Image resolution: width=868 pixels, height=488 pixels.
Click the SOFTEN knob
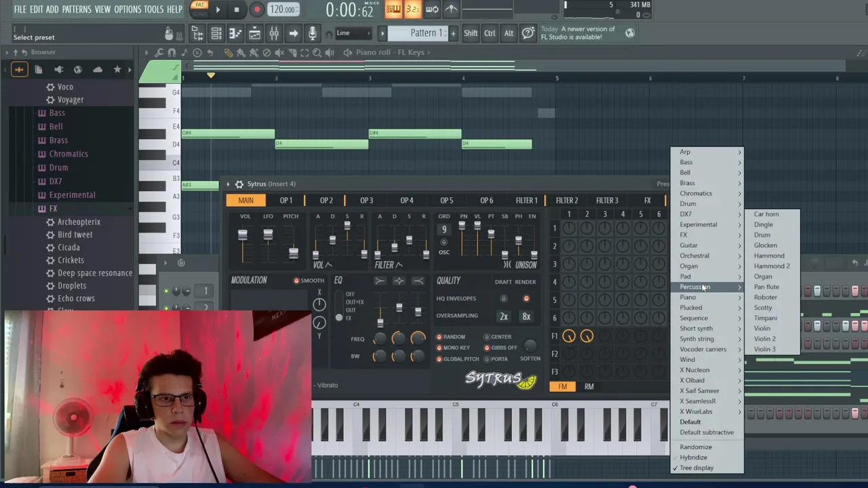pyautogui.click(x=530, y=347)
